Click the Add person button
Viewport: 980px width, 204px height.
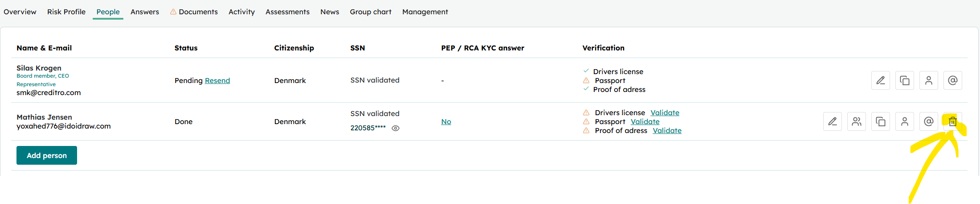click(47, 155)
